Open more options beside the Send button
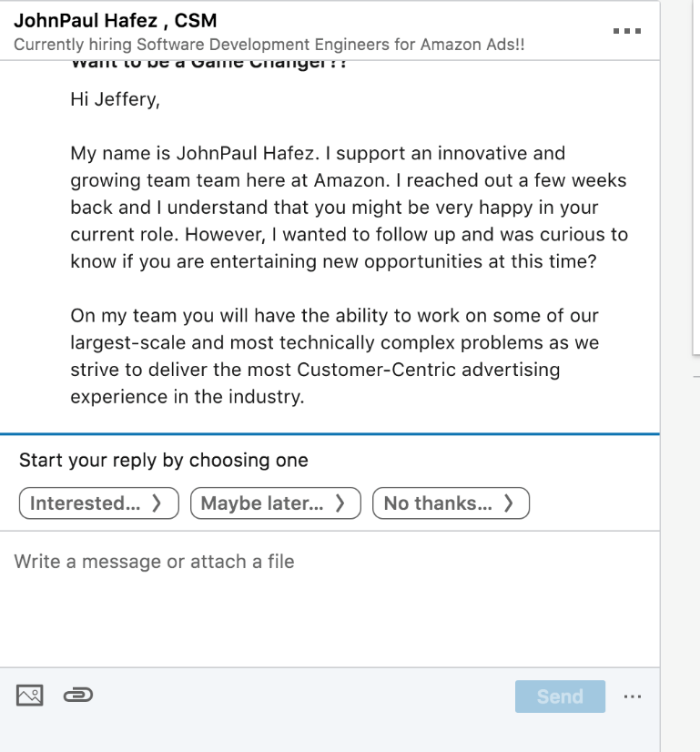Viewport: 700px width, 752px height. [x=633, y=697]
